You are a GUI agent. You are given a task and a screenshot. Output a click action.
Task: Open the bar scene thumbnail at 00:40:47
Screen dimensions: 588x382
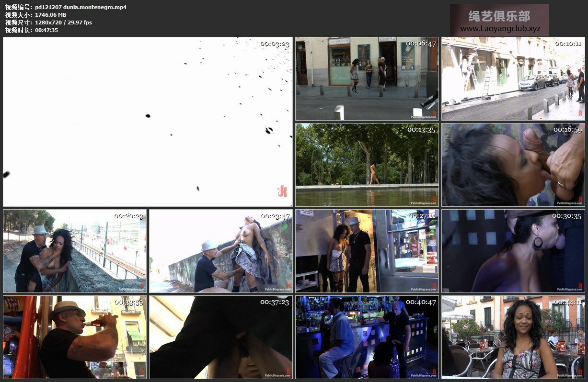pos(367,337)
